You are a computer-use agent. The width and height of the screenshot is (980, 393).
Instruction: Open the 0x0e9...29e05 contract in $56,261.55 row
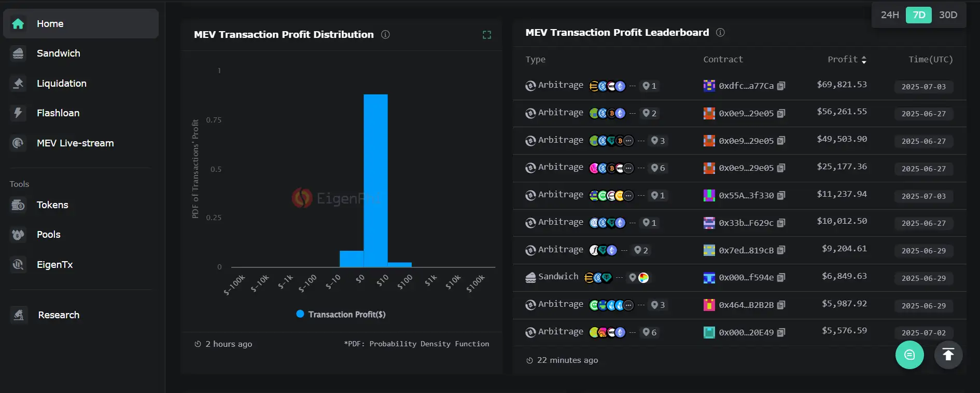[746, 114]
